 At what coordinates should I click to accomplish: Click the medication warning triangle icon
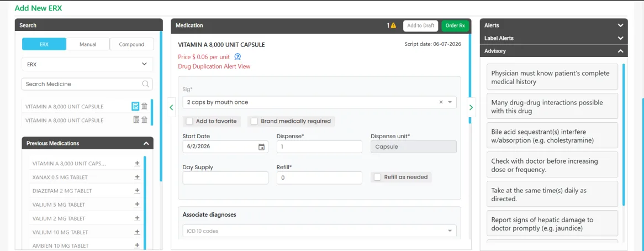(x=393, y=25)
